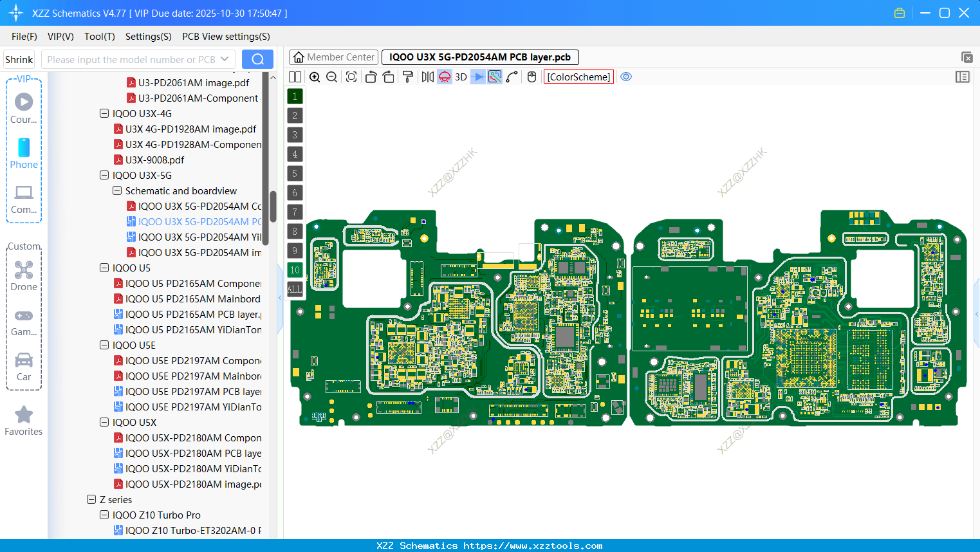Screen dimensions: 980x552
Task: Switch to 3D board view
Action: pyautogui.click(x=459, y=77)
